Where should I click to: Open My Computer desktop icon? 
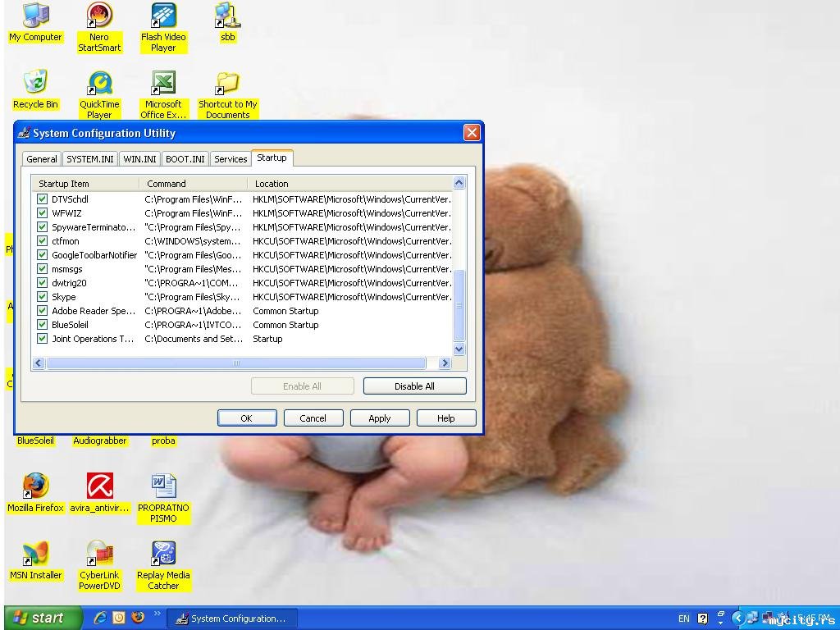click(x=35, y=22)
